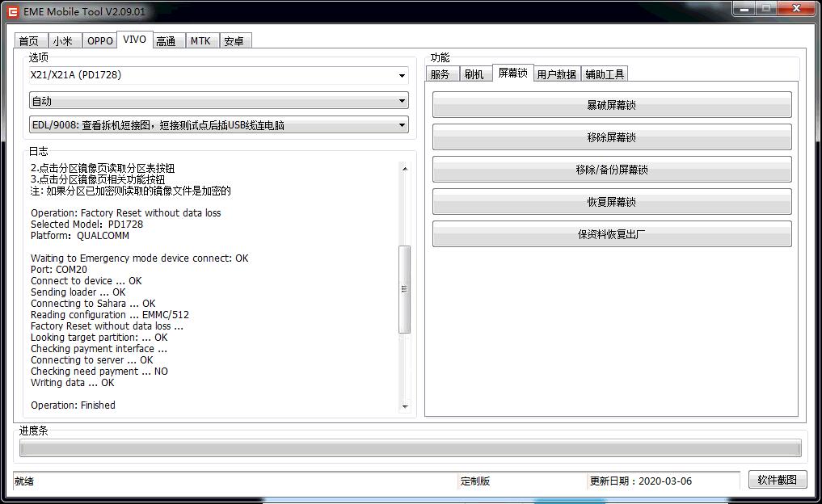The width and height of the screenshot is (822, 504).
Task: Click the log scrollbar up arrow
Action: click(x=405, y=168)
